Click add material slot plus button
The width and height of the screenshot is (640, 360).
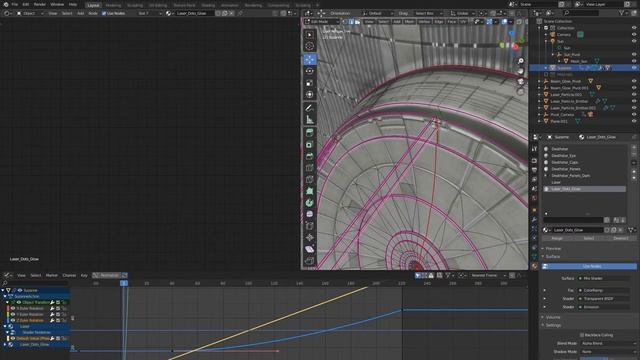pyautogui.click(x=634, y=147)
